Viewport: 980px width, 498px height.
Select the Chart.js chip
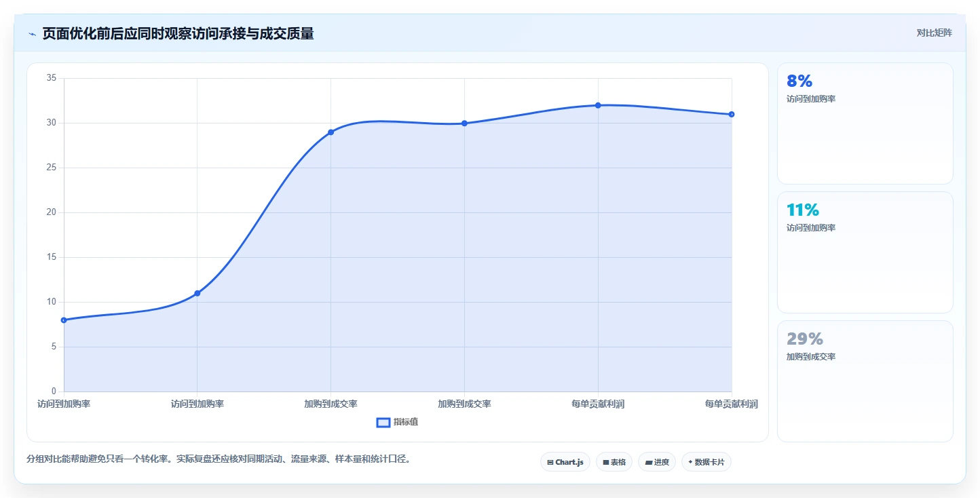click(x=565, y=462)
